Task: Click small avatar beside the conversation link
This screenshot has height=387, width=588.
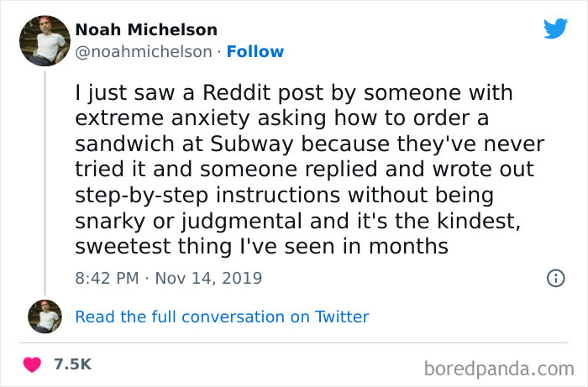Action: click(45, 316)
